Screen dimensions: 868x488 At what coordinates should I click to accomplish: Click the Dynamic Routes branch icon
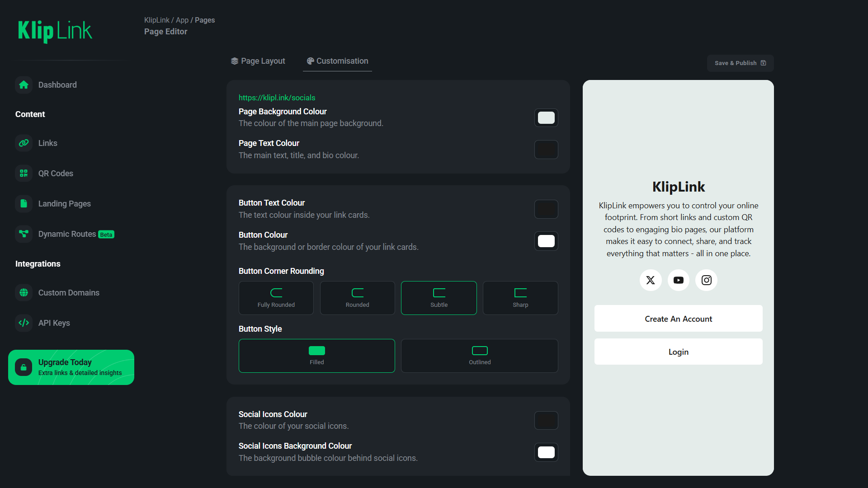coord(24,234)
